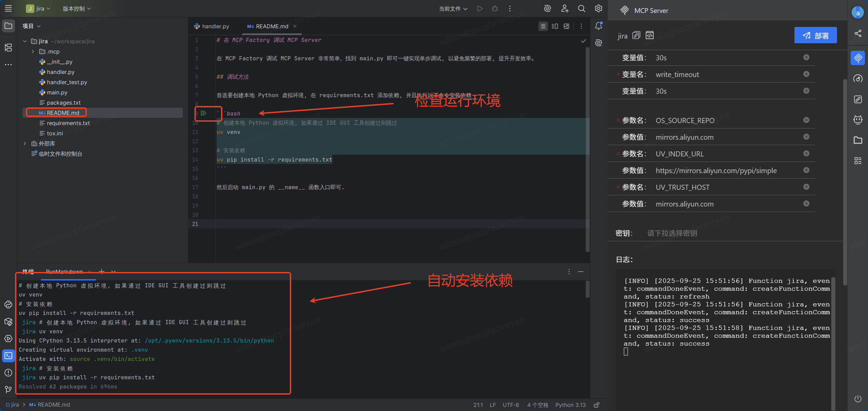Remove the write_timeout variable name field

tap(806, 74)
